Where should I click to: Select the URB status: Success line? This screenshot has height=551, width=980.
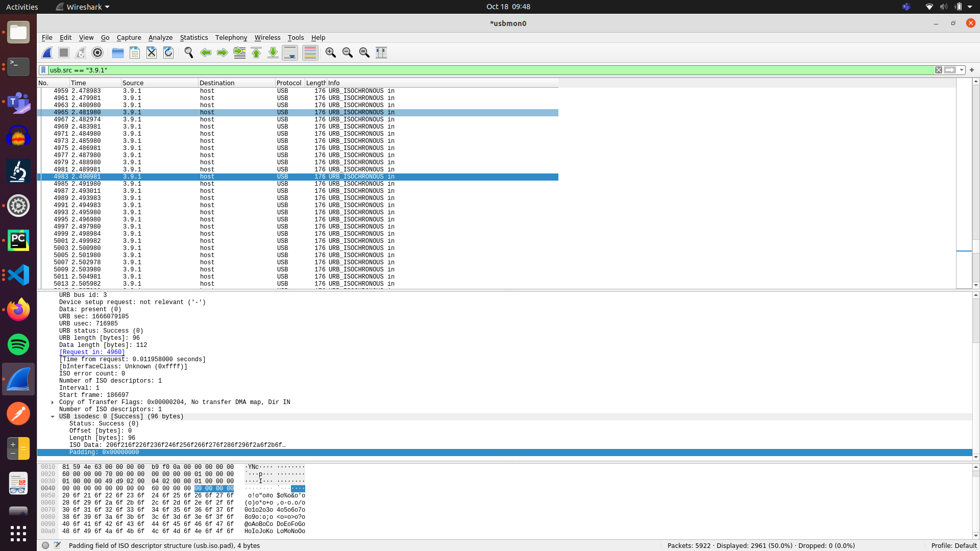click(101, 331)
